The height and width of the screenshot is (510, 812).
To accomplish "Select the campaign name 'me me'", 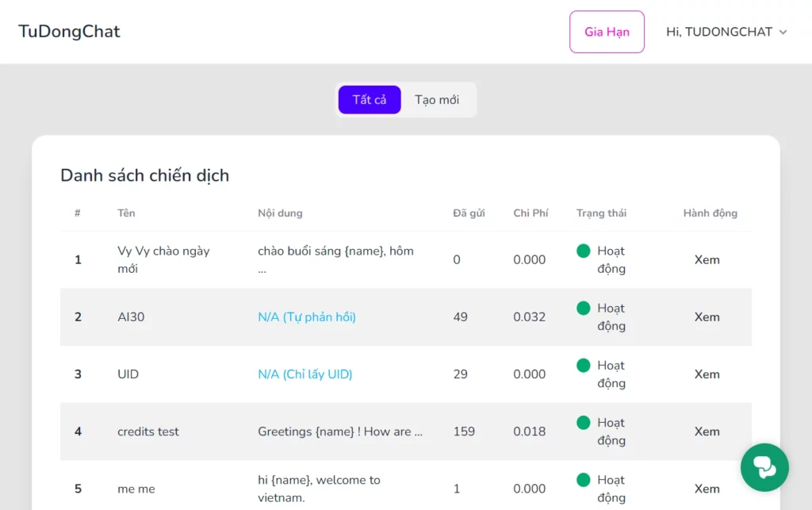I will (136, 489).
